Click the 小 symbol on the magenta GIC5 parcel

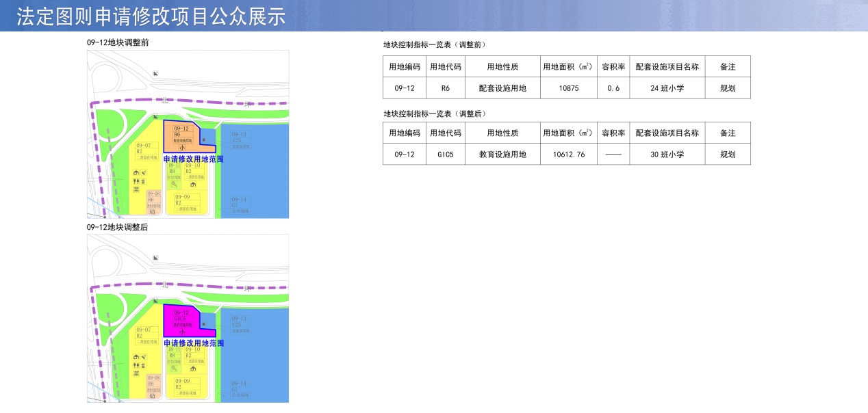pyautogui.click(x=182, y=332)
